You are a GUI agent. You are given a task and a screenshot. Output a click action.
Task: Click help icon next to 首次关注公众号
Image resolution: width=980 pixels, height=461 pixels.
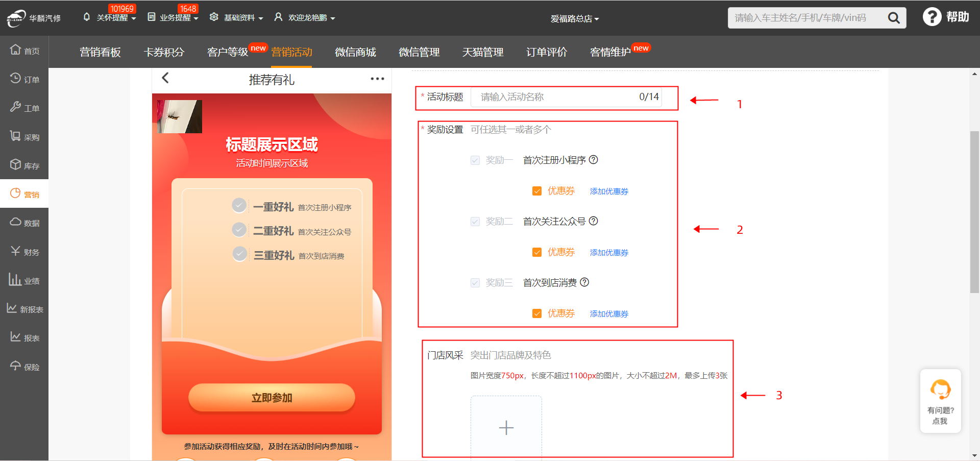(593, 221)
